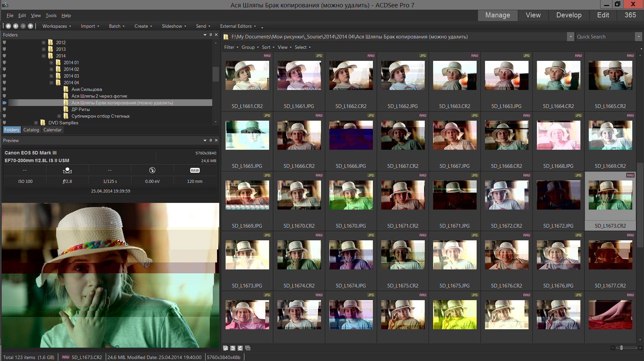644x361 pixels.
Task: Toggle Easy-Select marker for ДР Риты folder
Action: point(4,109)
